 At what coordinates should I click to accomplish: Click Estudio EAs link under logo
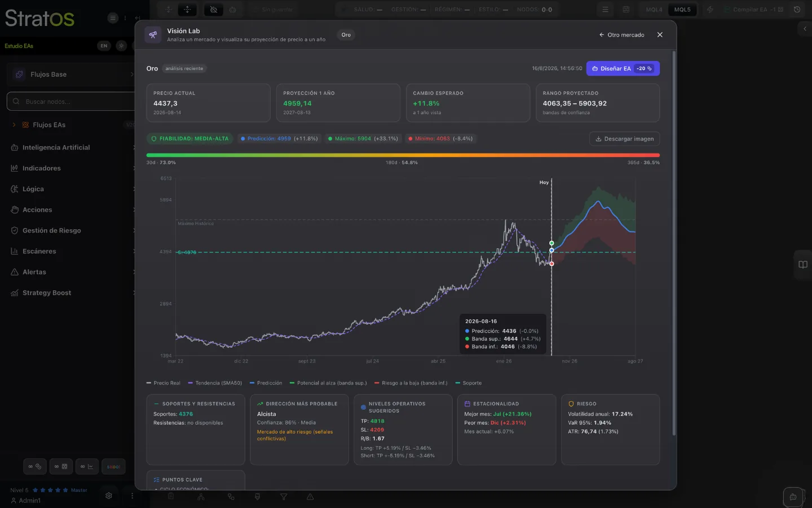click(19, 46)
